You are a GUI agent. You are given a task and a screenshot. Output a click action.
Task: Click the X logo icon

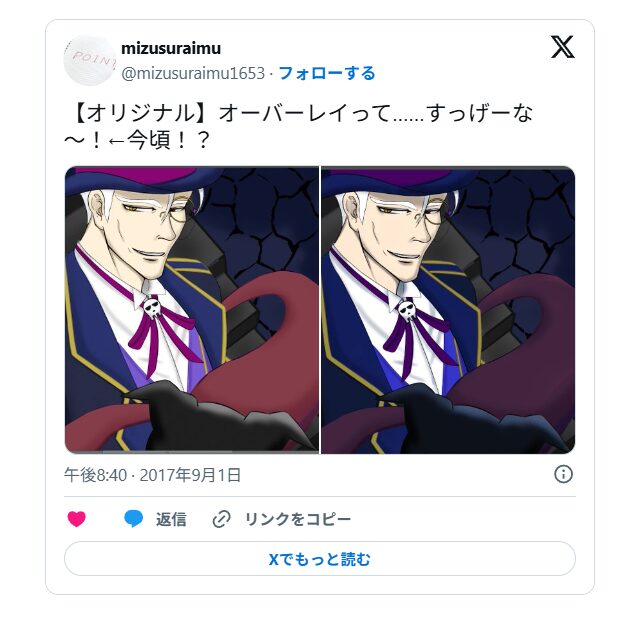pos(562,47)
